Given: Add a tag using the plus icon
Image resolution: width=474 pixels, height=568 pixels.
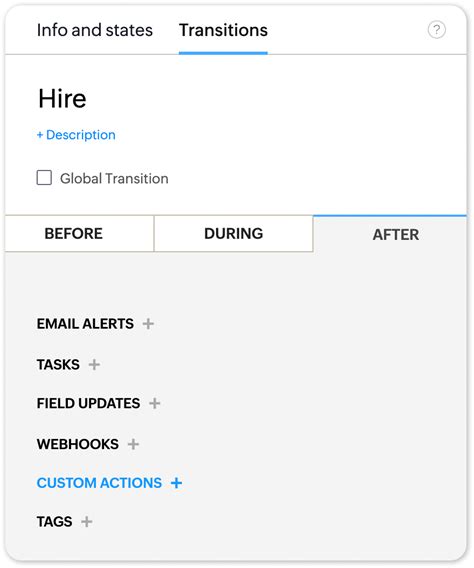Looking at the screenshot, I should pos(87,522).
